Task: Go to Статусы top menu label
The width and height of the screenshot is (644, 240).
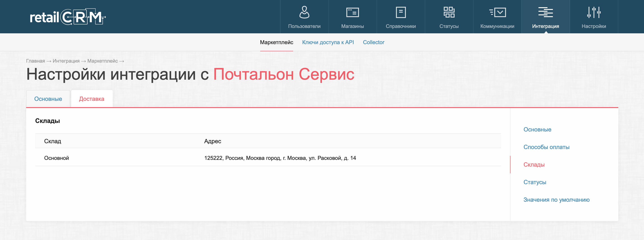Action: [x=449, y=26]
